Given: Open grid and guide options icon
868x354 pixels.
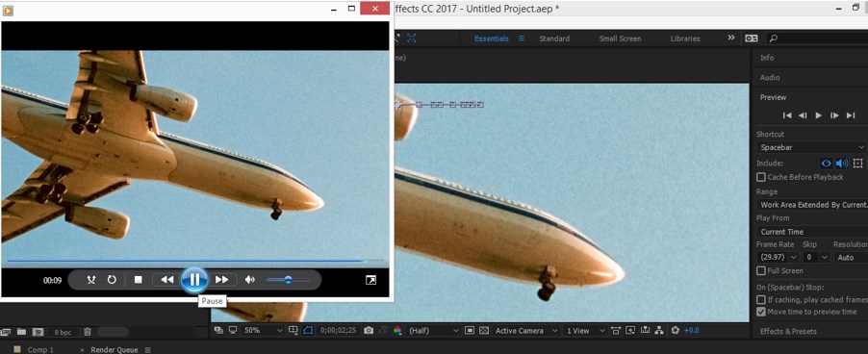Looking at the screenshot, I should coord(294,330).
